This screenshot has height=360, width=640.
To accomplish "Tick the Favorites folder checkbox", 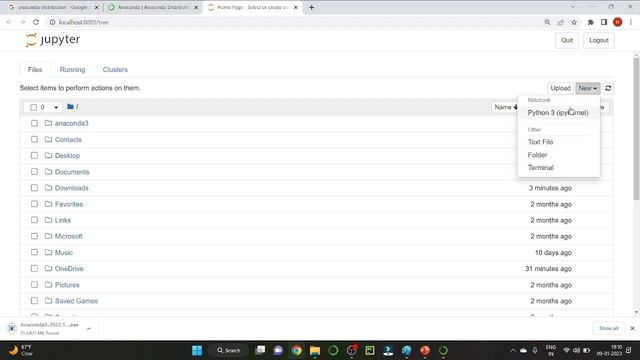I will [x=34, y=204].
